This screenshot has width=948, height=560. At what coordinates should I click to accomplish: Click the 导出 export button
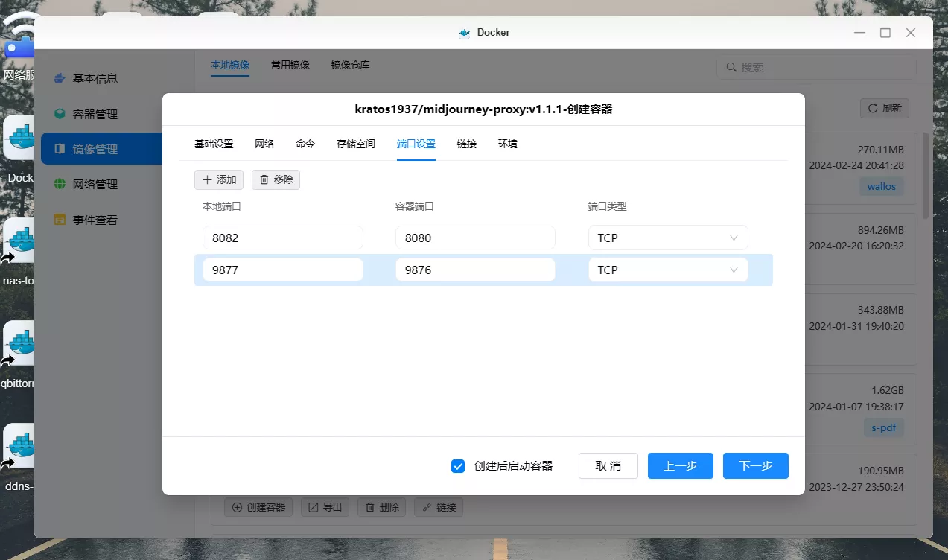coord(325,507)
